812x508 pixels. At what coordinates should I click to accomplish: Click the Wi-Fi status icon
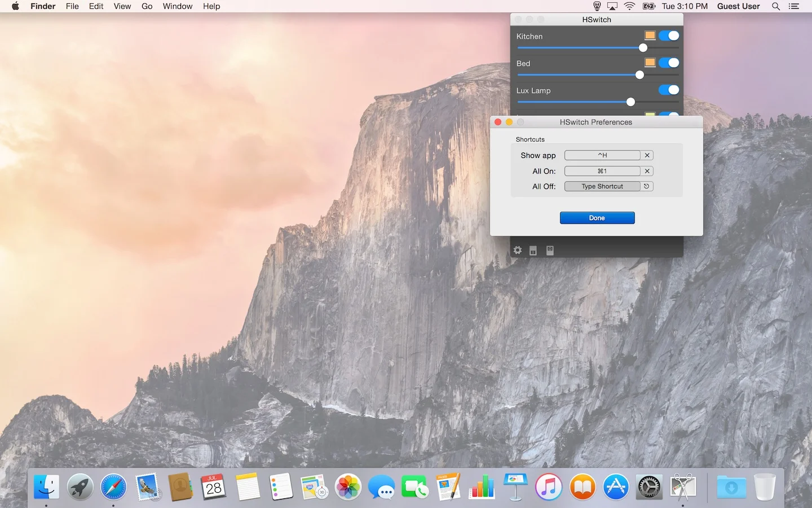coord(630,6)
